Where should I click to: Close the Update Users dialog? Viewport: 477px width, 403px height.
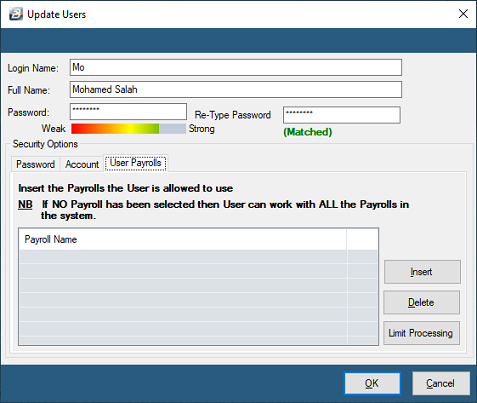point(463,14)
